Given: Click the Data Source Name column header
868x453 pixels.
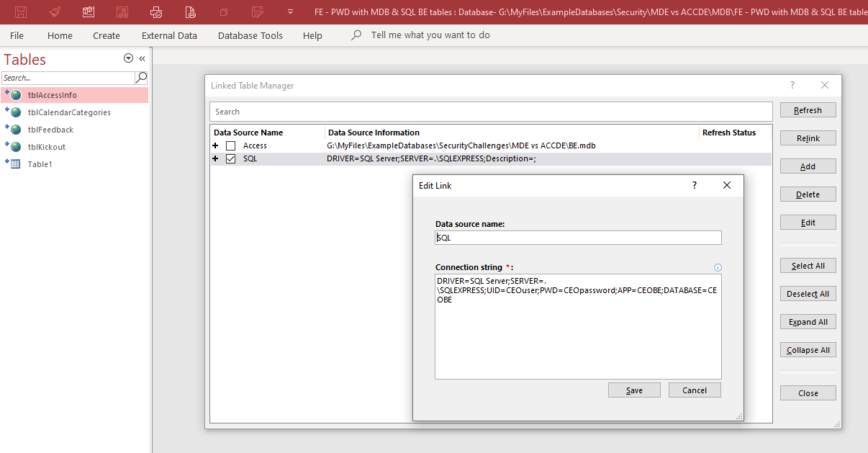Looking at the screenshot, I should (248, 133).
